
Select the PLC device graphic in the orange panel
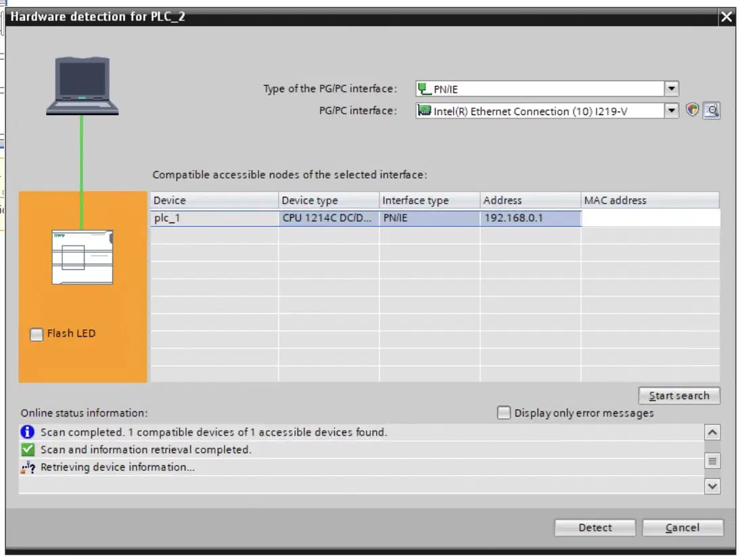click(83, 257)
